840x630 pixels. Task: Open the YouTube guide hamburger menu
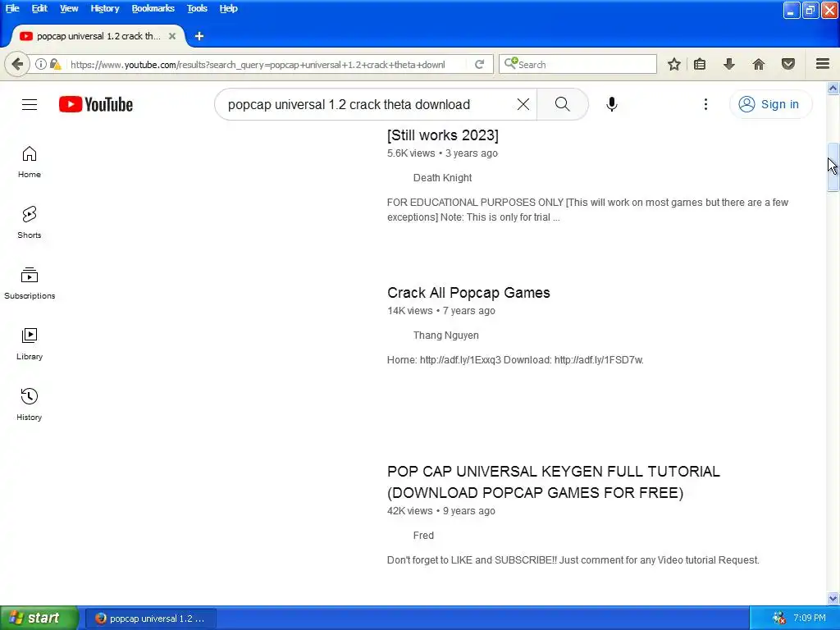point(30,104)
